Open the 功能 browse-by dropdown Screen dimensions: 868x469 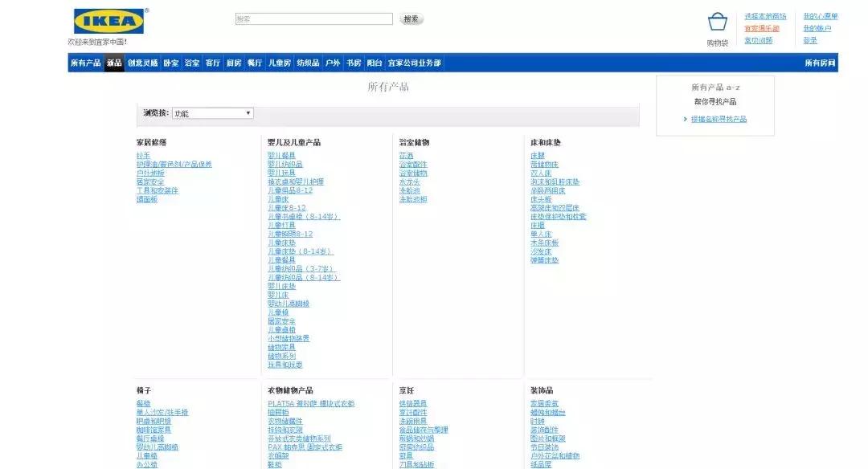[x=211, y=112]
